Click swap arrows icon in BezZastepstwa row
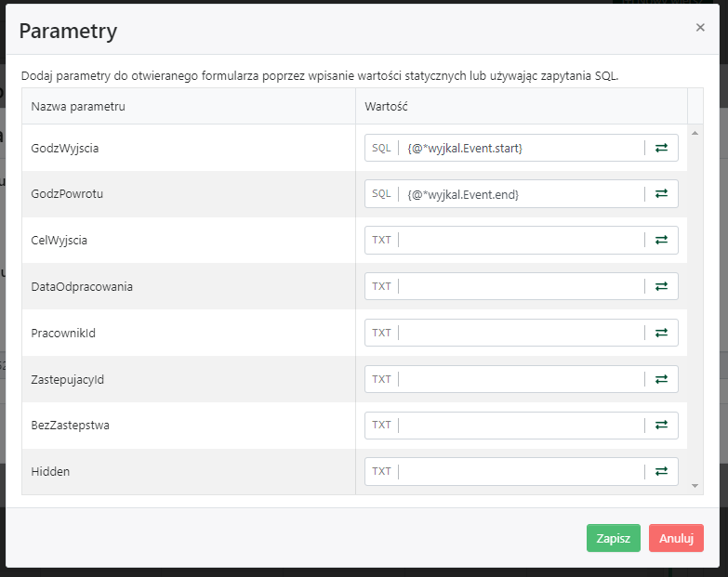This screenshot has width=728, height=577. click(661, 426)
